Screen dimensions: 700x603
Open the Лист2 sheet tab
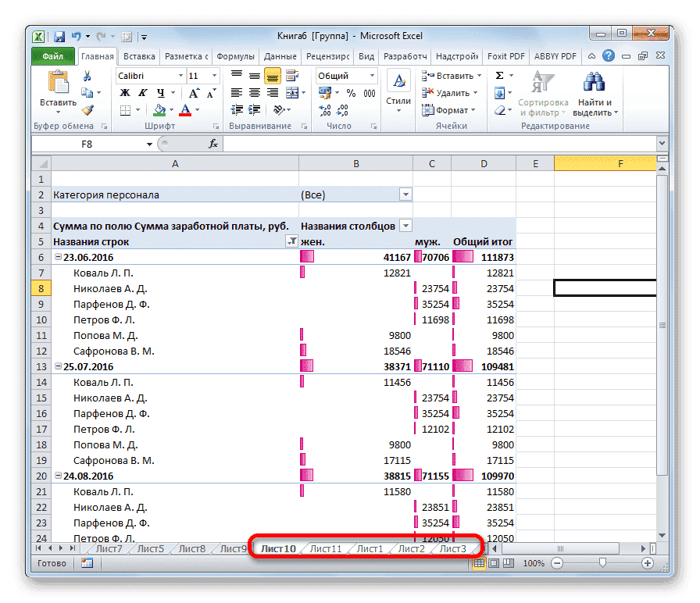[x=410, y=548]
